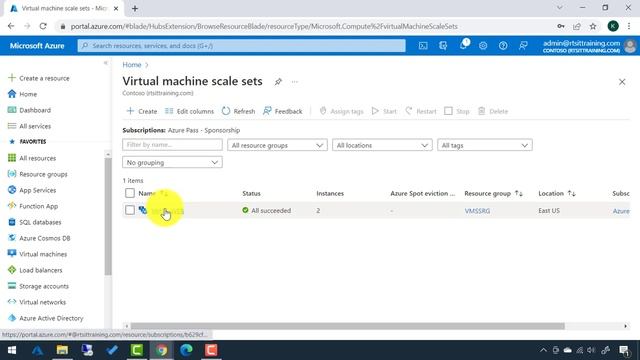Click the Create toolbar button
The image size is (640, 360).
(x=142, y=111)
